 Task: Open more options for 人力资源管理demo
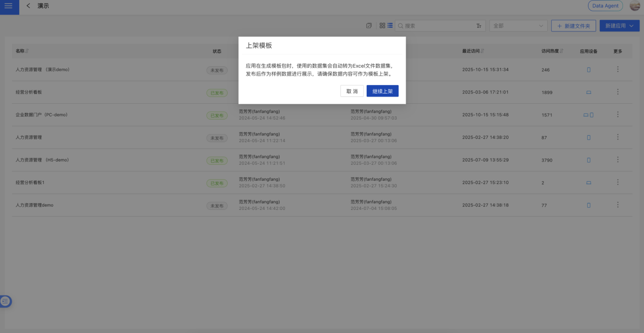618,205
